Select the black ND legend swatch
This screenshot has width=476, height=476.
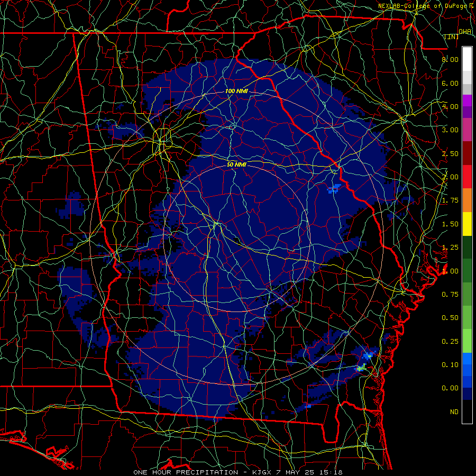pos(467,411)
